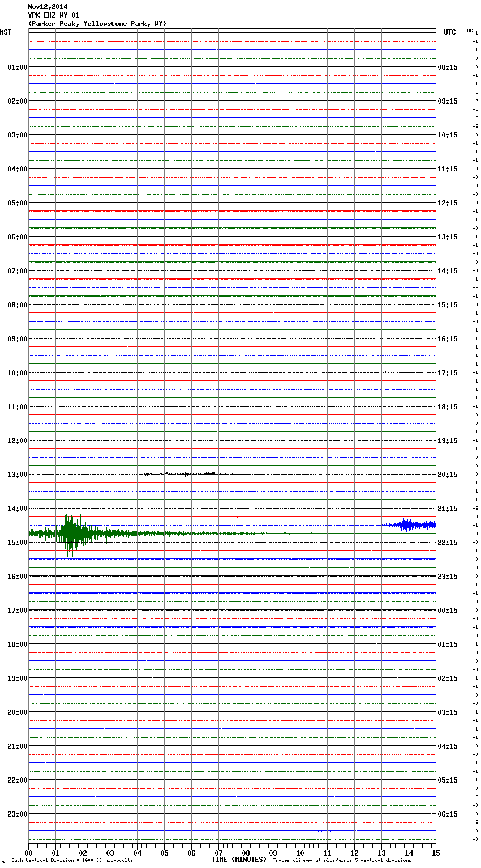Click minute 15 on the time axis
This screenshot has height=868, width=481.
[x=436, y=853]
